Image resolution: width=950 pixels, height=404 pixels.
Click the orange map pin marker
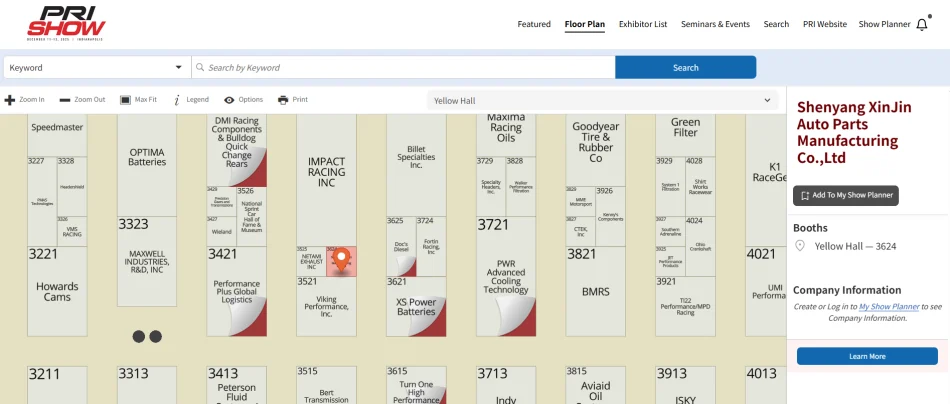point(342,260)
